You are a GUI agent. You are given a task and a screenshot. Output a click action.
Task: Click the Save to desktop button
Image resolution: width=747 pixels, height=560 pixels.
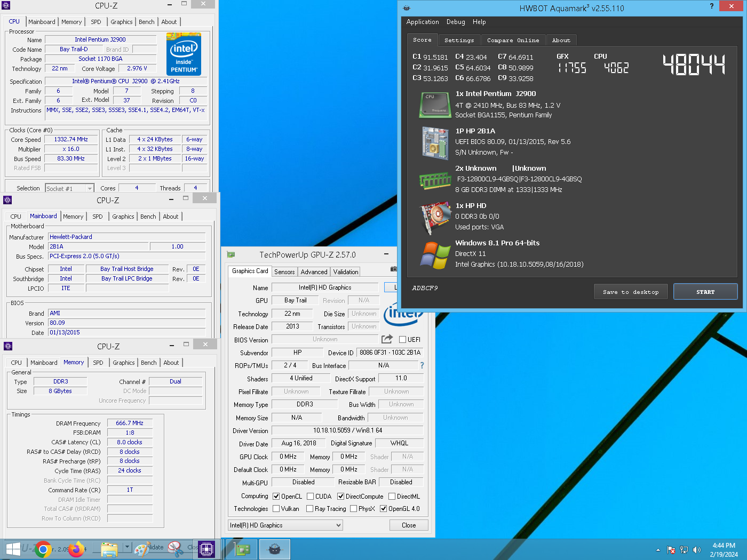631,292
